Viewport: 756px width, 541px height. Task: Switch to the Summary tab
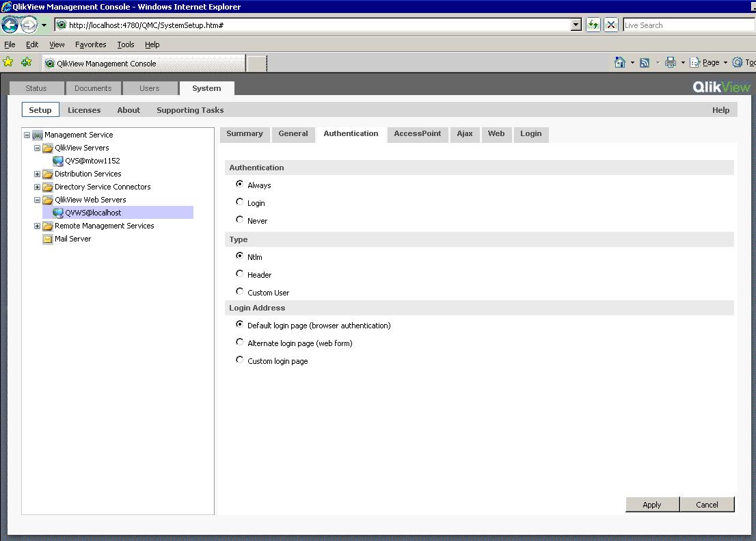click(x=245, y=133)
